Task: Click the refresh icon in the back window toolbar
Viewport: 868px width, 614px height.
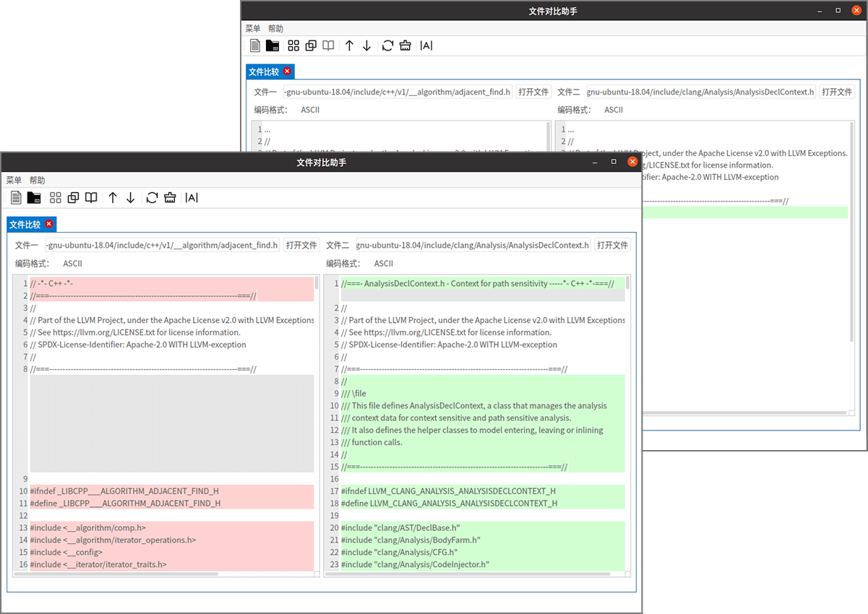Action: 387,46
